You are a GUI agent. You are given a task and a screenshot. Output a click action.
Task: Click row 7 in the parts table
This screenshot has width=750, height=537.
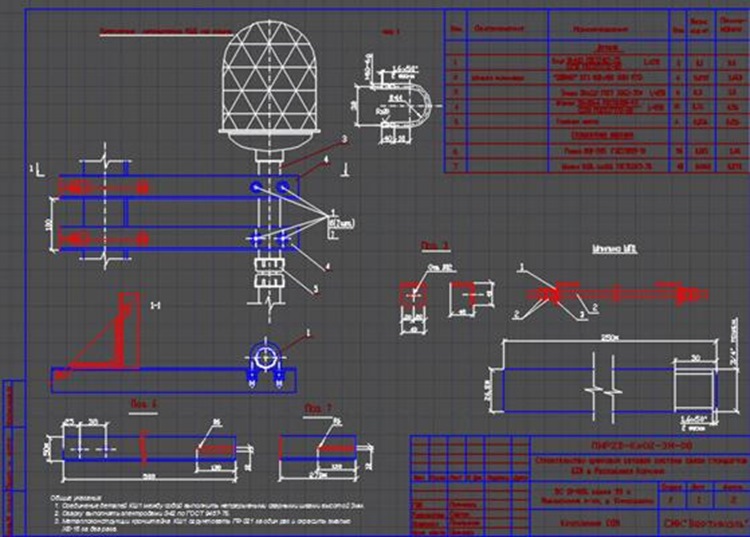tap(597, 166)
